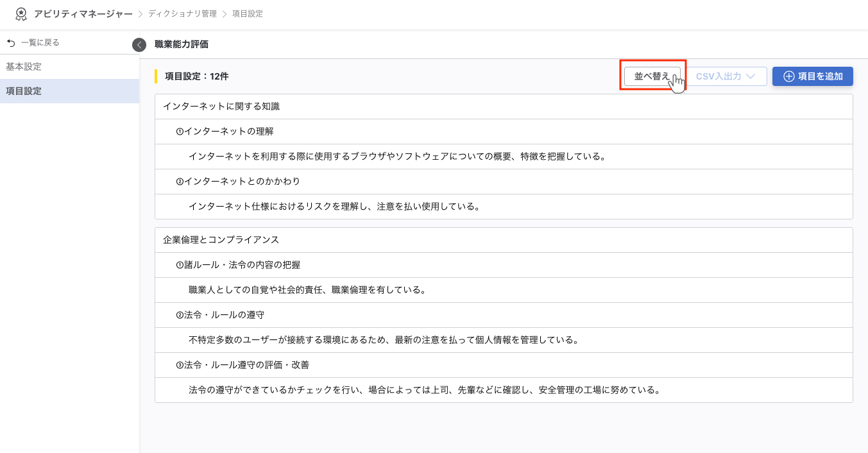Open 基本設定 in the sidebar
Screen dimensions: 868x453
[24, 67]
